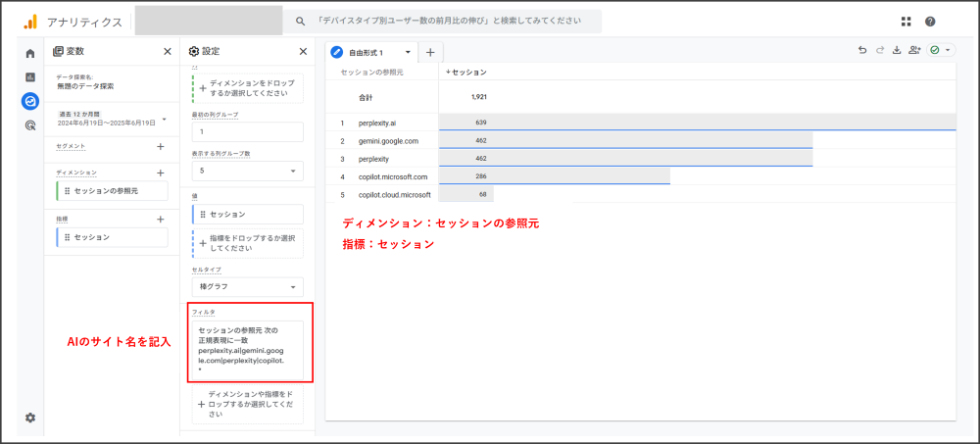Undo the last change
Image resolution: width=980 pixels, height=444 pixels.
[x=862, y=51]
